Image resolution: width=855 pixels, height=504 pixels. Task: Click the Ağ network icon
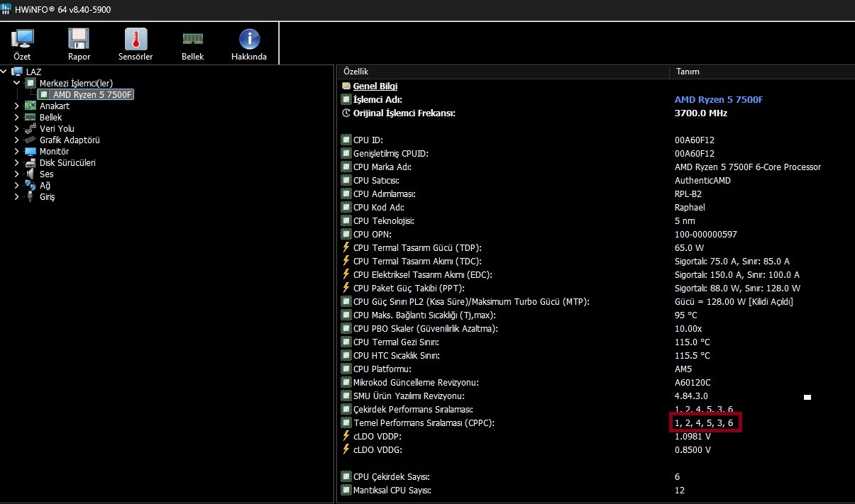pos(30,185)
